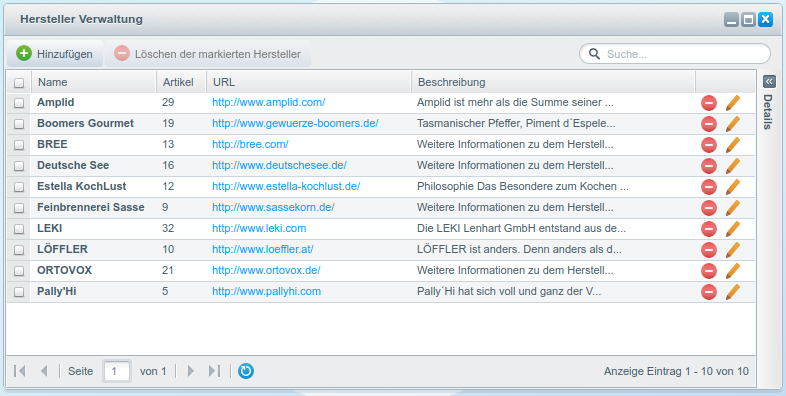Screen dimensions: 786x396
Task: Delete the Deutsche See row
Action: [709, 166]
